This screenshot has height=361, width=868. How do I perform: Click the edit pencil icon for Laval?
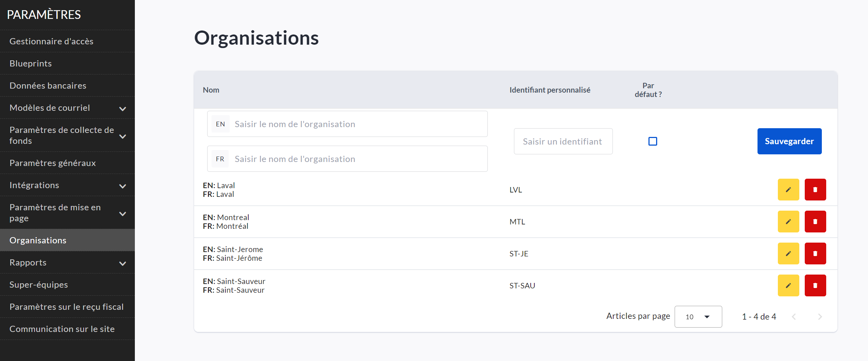[788, 190]
